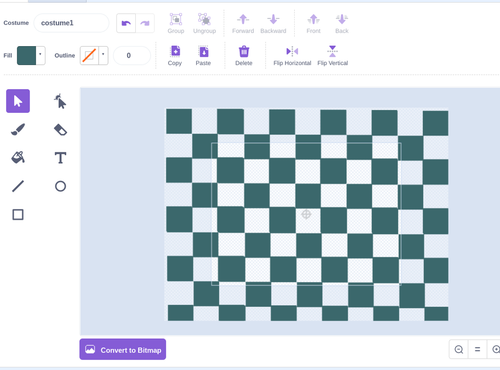Select the Line tool
This screenshot has height=370, width=500.
click(18, 186)
